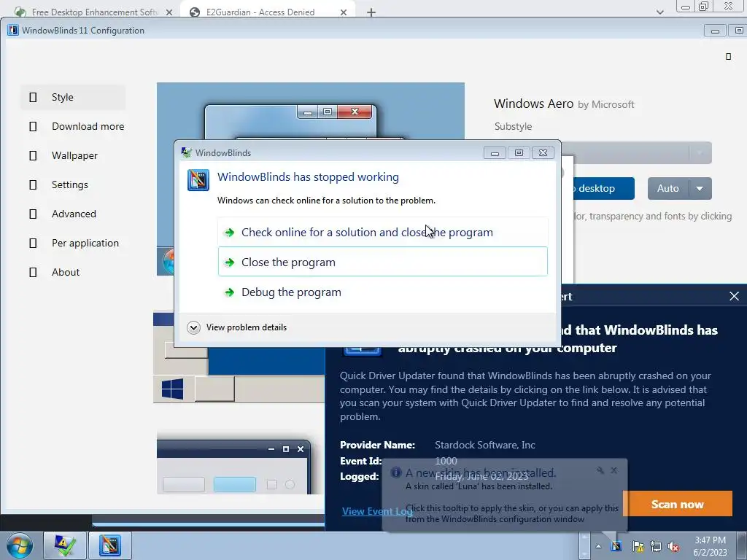Show hidden tray icons arrow
Screen dimensions: 747x560
[598, 547]
